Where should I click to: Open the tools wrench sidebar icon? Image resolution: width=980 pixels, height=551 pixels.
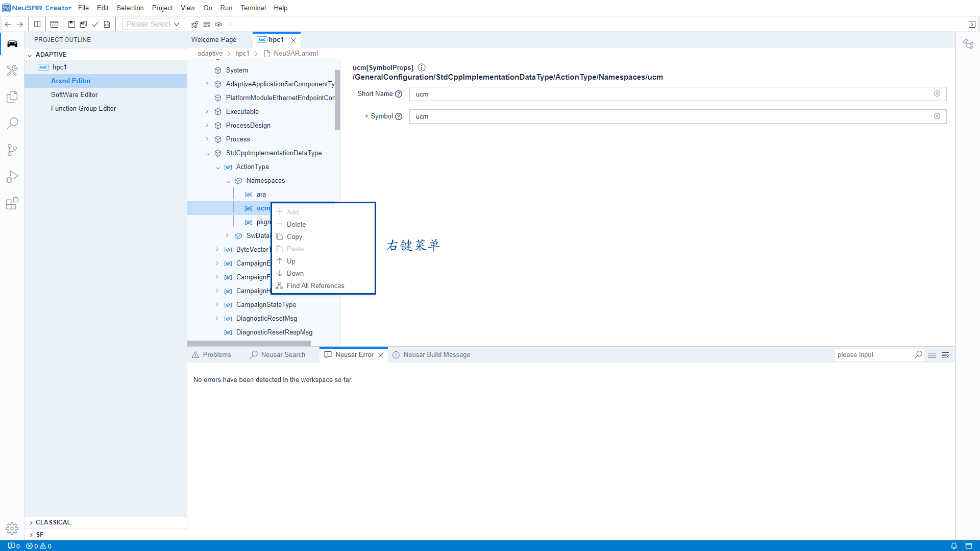(x=12, y=70)
